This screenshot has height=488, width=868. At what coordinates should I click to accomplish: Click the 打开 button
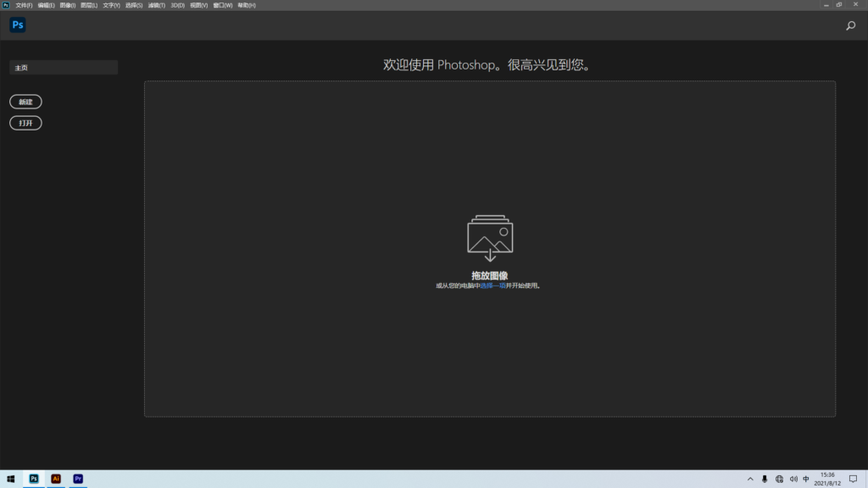tap(25, 123)
